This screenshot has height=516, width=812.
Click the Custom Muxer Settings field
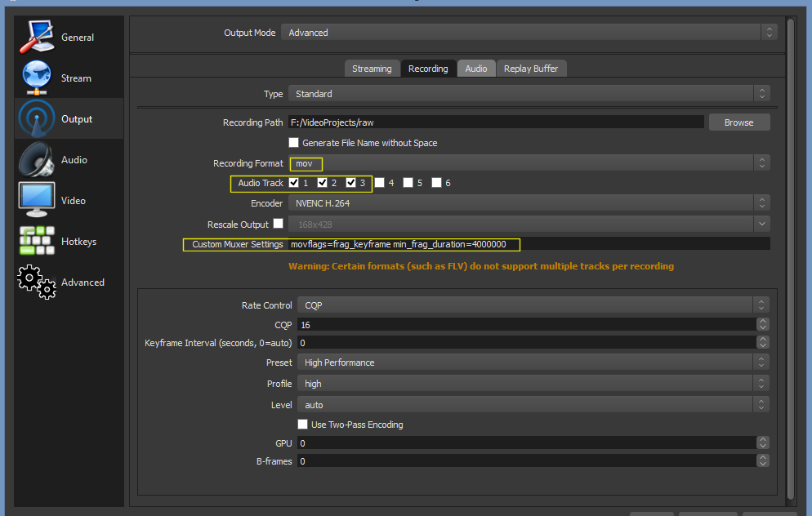click(529, 244)
